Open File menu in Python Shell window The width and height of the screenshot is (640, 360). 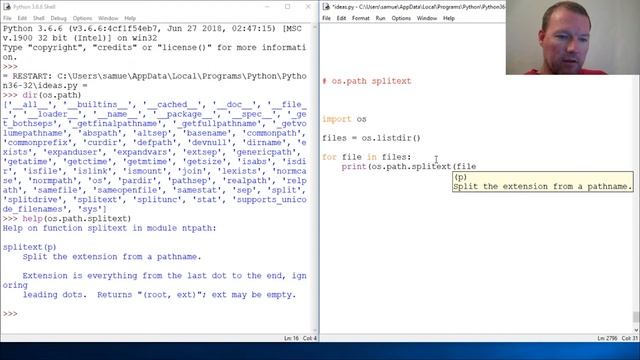coord(7,18)
